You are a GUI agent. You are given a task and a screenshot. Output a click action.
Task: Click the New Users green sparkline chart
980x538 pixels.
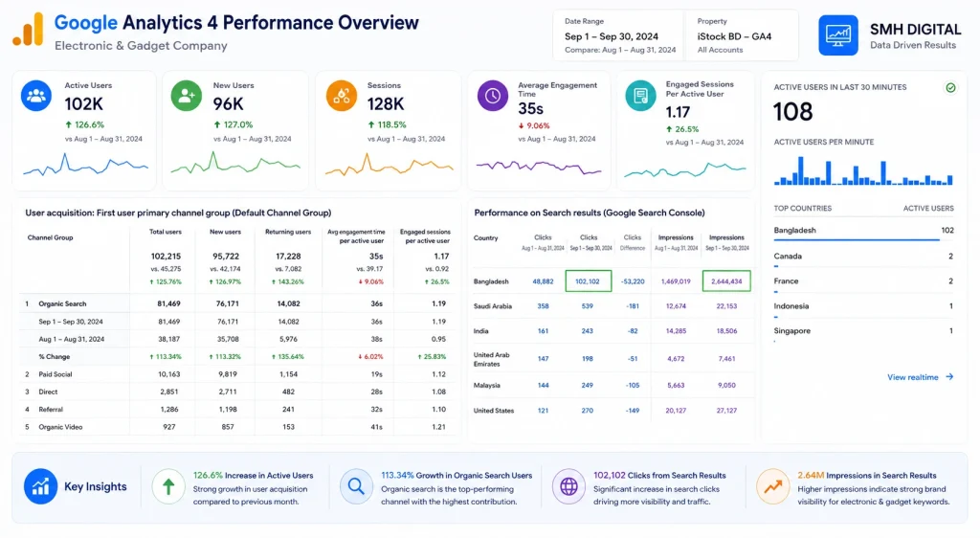(x=235, y=165)
